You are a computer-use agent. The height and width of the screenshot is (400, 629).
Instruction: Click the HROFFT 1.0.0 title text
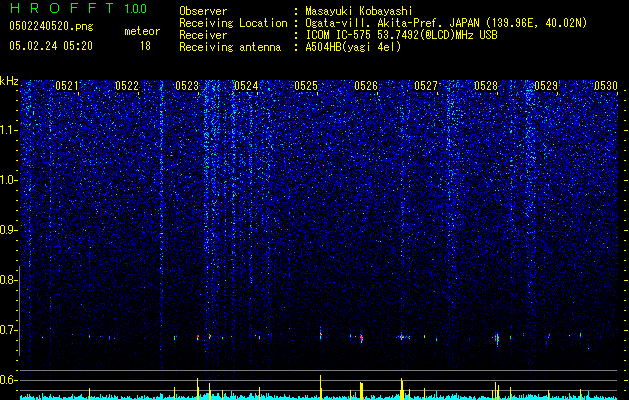78,8
